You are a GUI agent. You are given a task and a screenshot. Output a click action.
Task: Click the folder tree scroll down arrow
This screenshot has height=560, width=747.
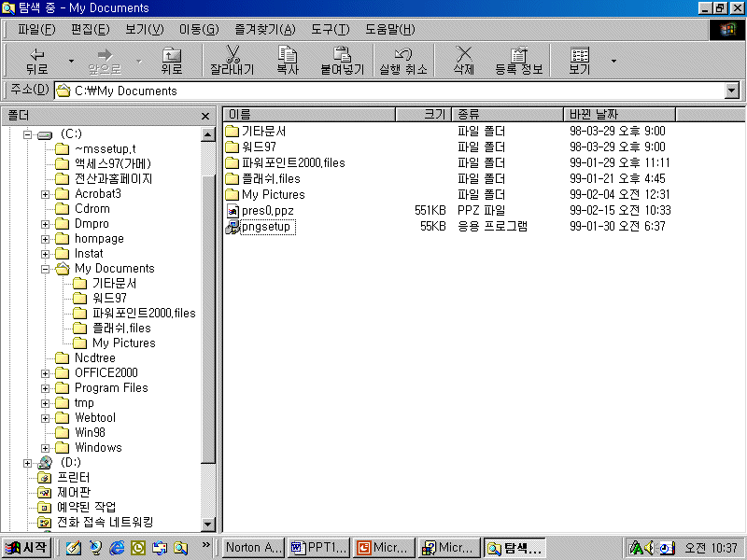point(207,525)
